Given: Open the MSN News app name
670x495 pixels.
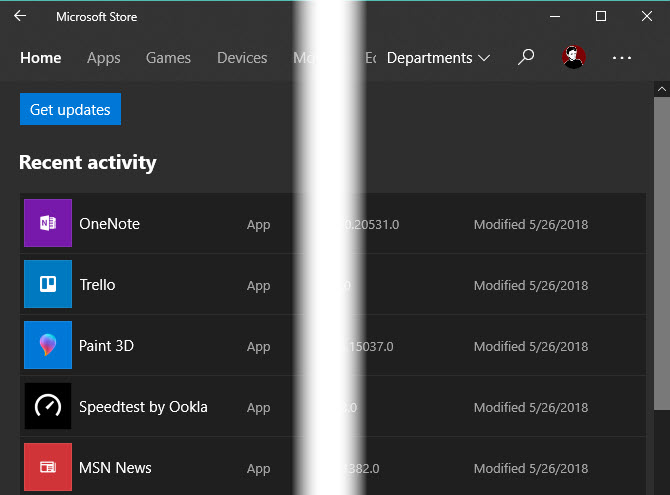Looking at the screenshot, I should 115,468.
